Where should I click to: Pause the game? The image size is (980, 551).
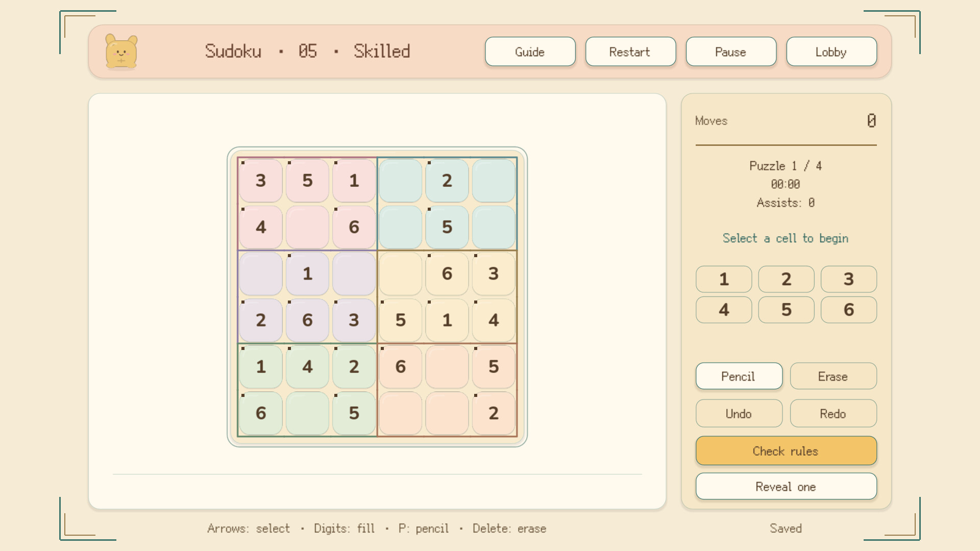click(x=731, y=52)
